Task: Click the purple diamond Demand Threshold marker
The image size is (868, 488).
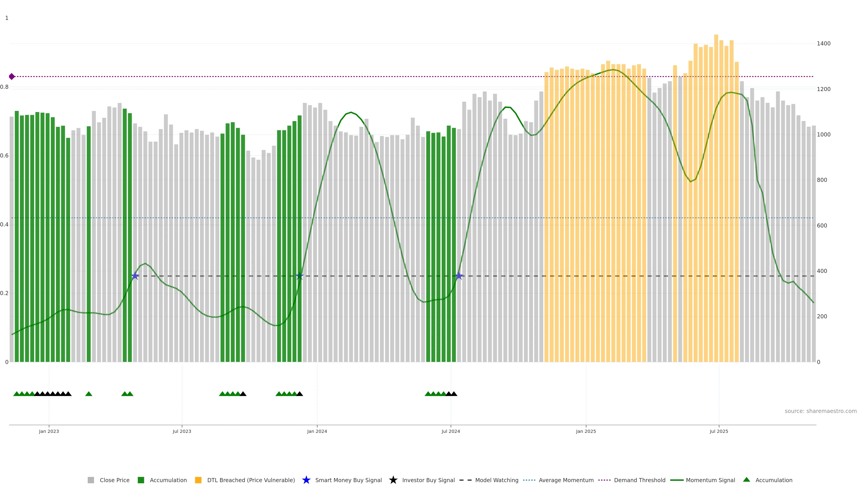Action: (x=12, y=76)
